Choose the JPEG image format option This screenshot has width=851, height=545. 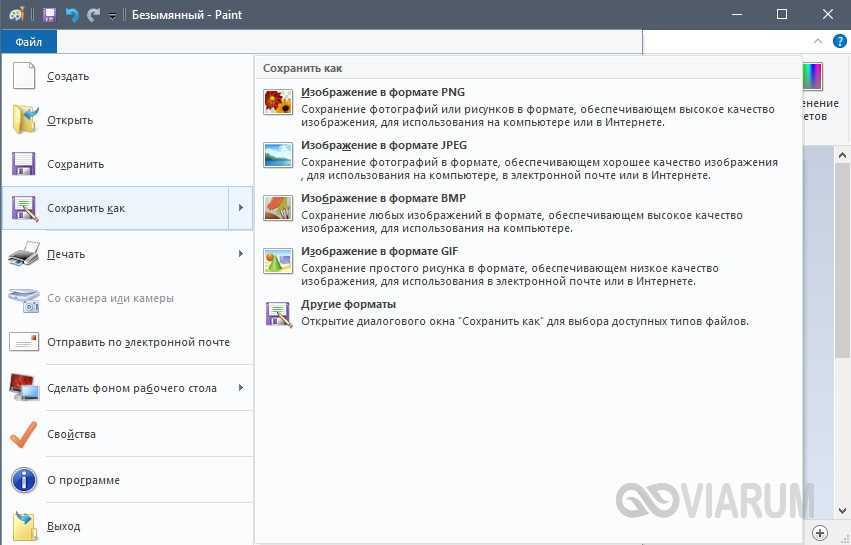(383, 146)
